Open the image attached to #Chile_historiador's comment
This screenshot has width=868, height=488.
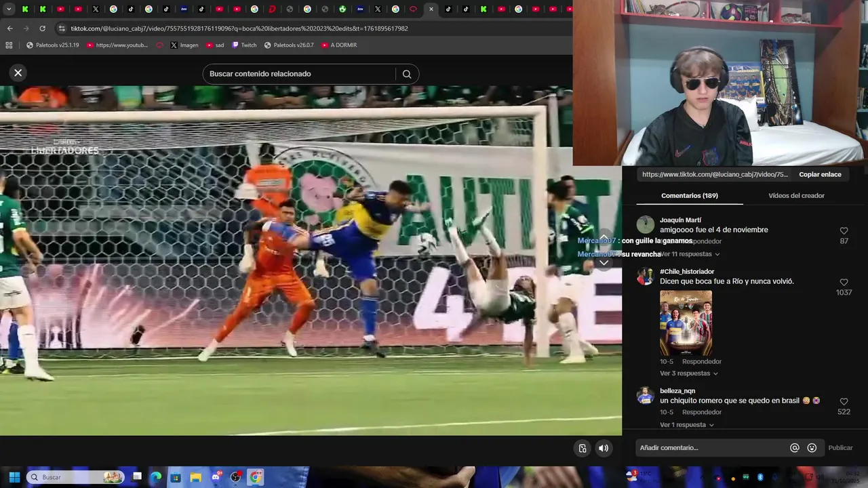(x=686, y=323)
